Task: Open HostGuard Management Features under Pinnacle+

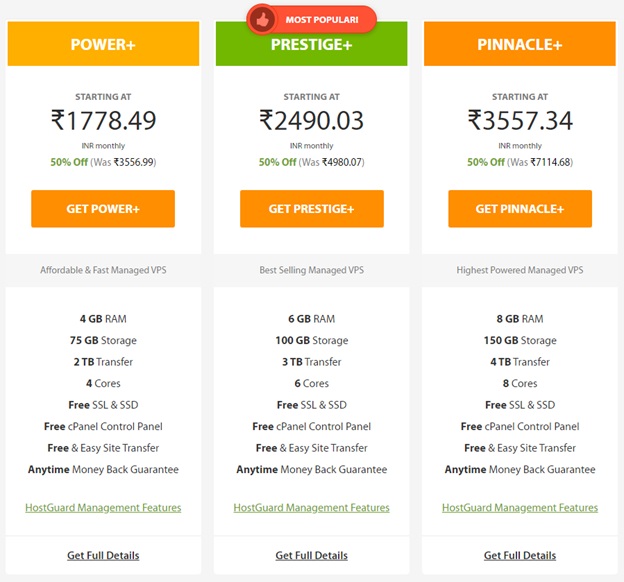Action: tap(520, 508)
